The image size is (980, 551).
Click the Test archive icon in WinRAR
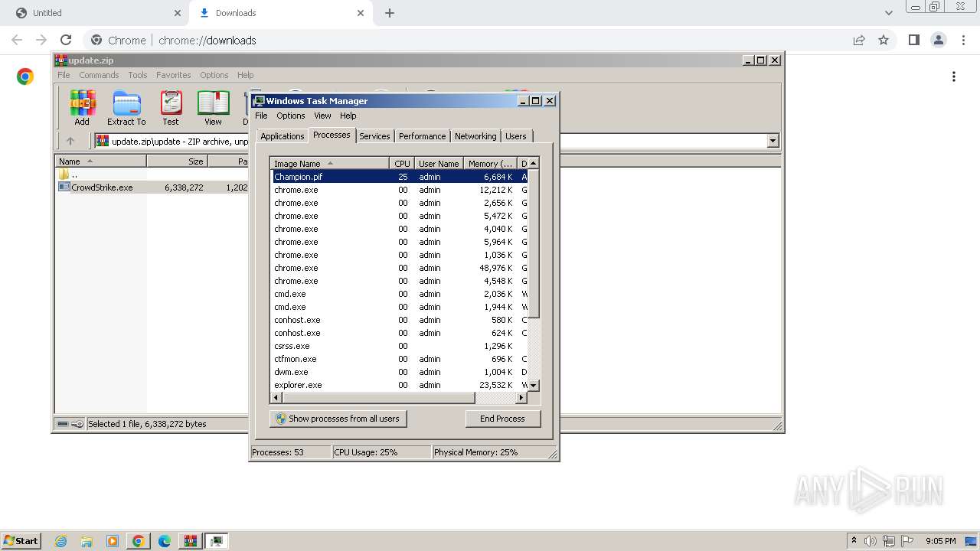pos(171,108)
